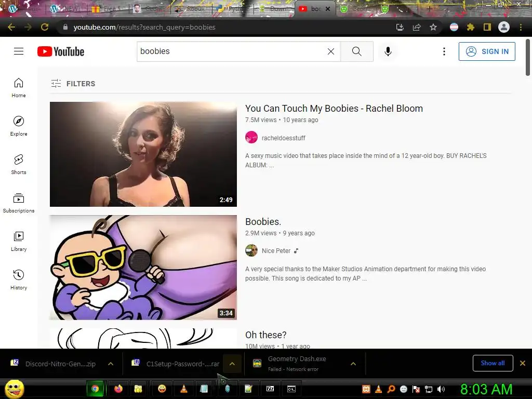
Task: Reload the page
Action: point(45,27)
